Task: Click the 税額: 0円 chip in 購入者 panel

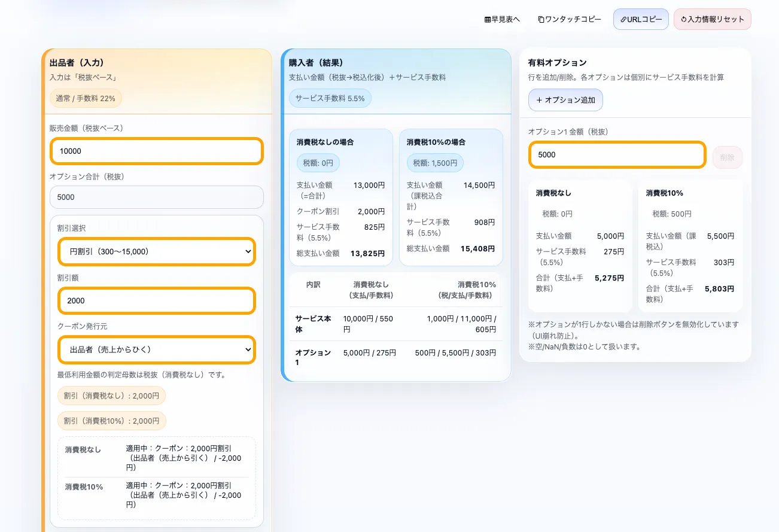Action: coord(318,163)
